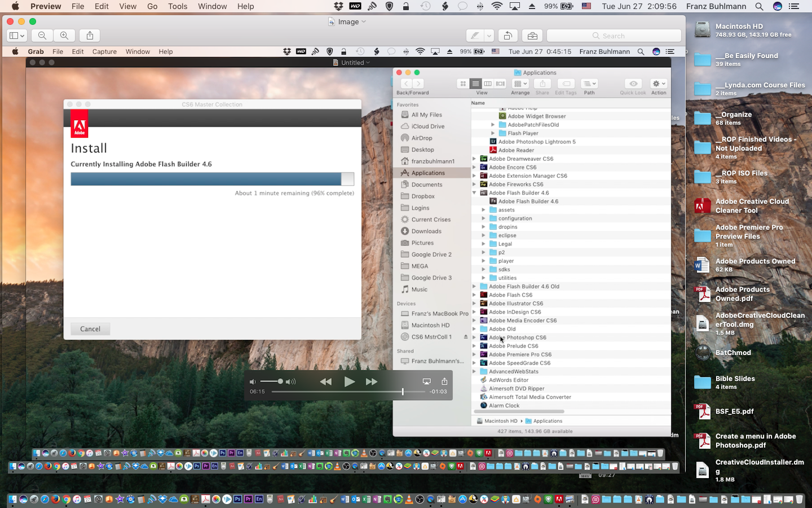Screen dimensions: 812x508
Task: Switch Finder to column view
Action: [488, 84]
